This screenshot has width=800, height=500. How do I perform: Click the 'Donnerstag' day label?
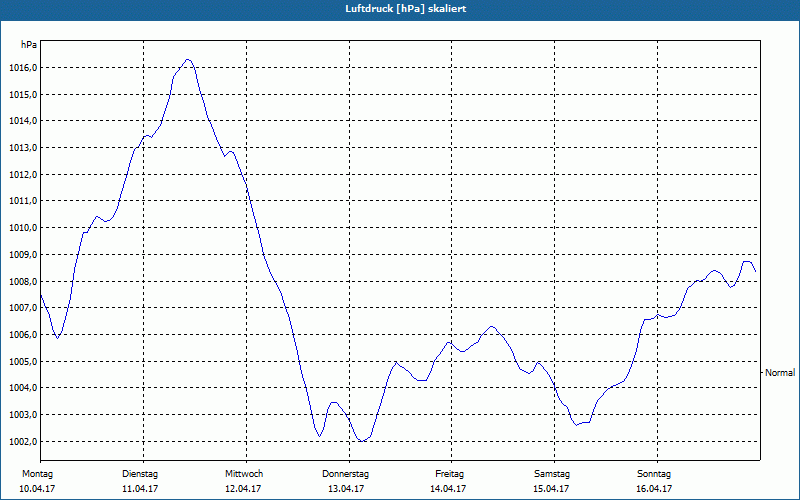345,474
